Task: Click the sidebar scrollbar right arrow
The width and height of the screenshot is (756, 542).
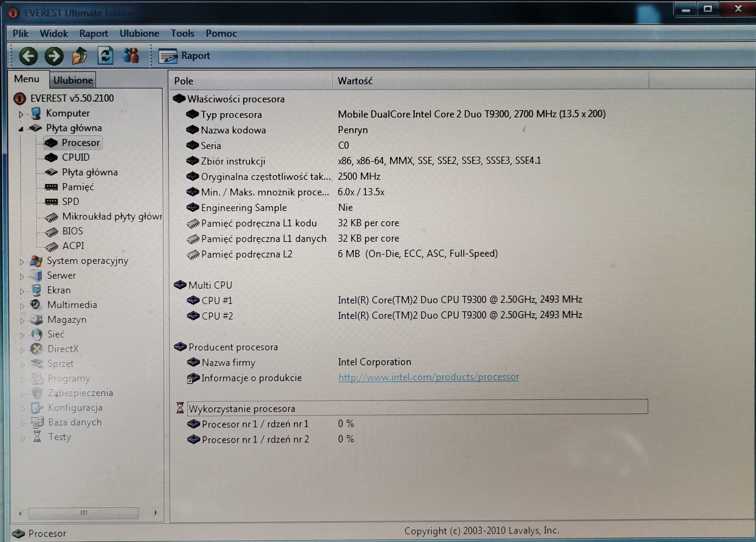Action: [155, 513]
